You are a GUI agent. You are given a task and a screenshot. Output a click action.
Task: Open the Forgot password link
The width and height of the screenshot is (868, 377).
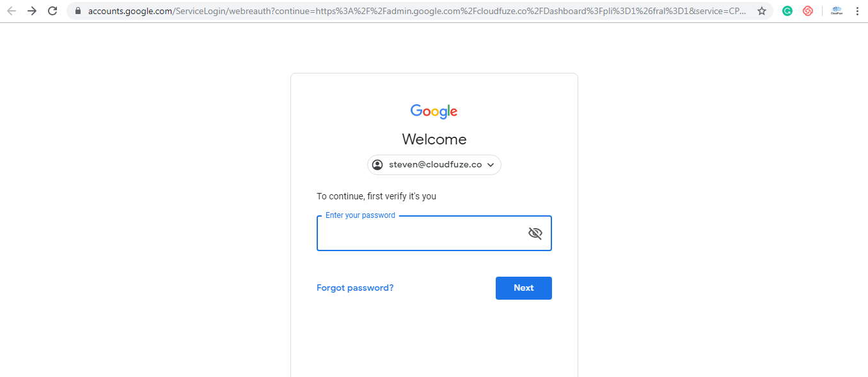355,288
